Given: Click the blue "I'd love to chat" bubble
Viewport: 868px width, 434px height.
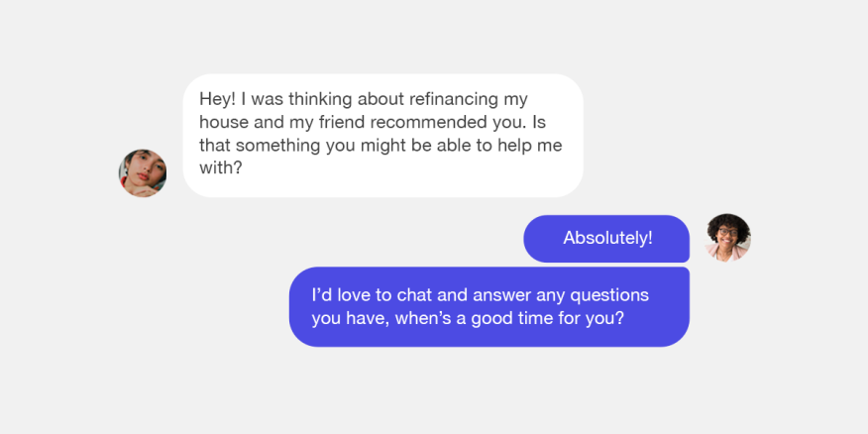Looking at the screenshot, I should pos(488,307).
